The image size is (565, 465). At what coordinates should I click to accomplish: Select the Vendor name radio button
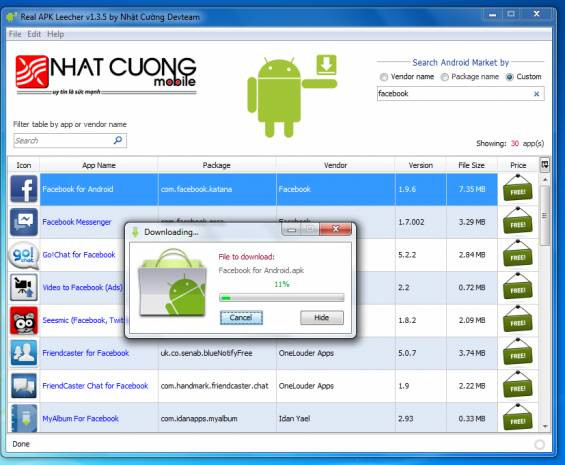(384, 77)
